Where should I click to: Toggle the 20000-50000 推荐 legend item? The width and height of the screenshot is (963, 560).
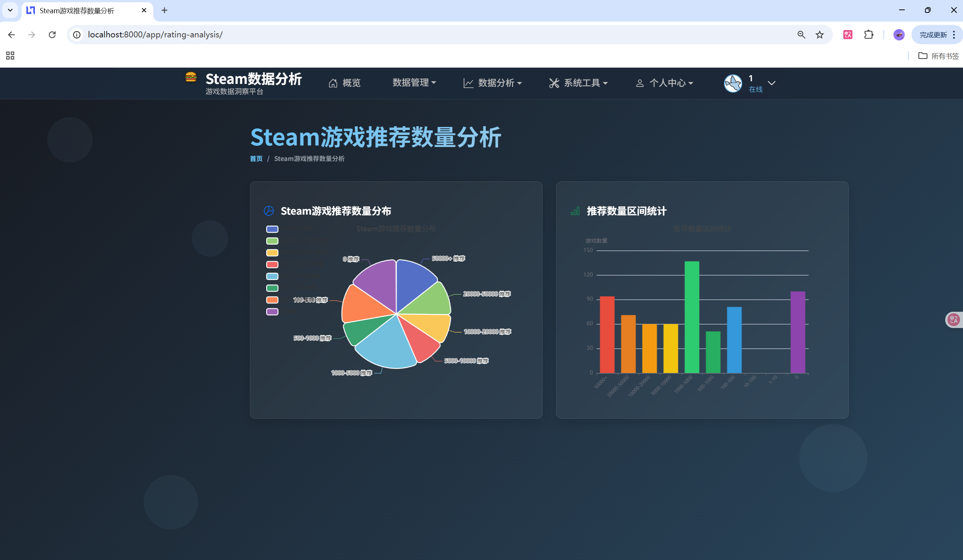272,241
